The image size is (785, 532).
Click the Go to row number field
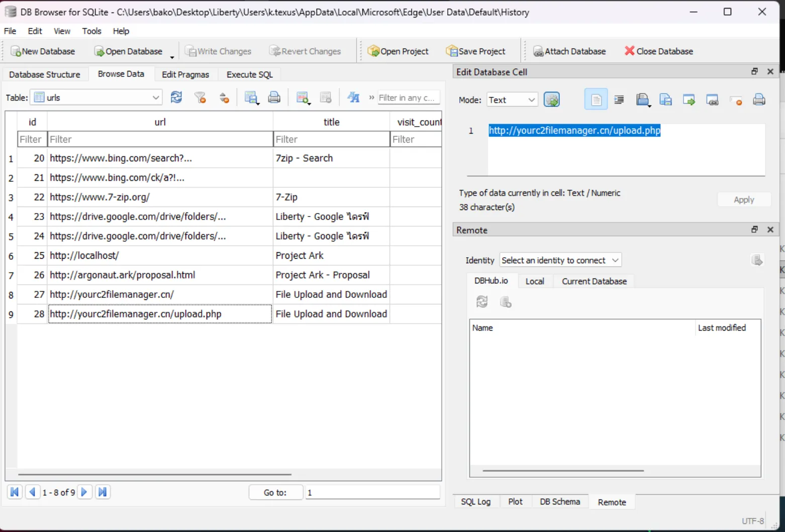point(373,492)
